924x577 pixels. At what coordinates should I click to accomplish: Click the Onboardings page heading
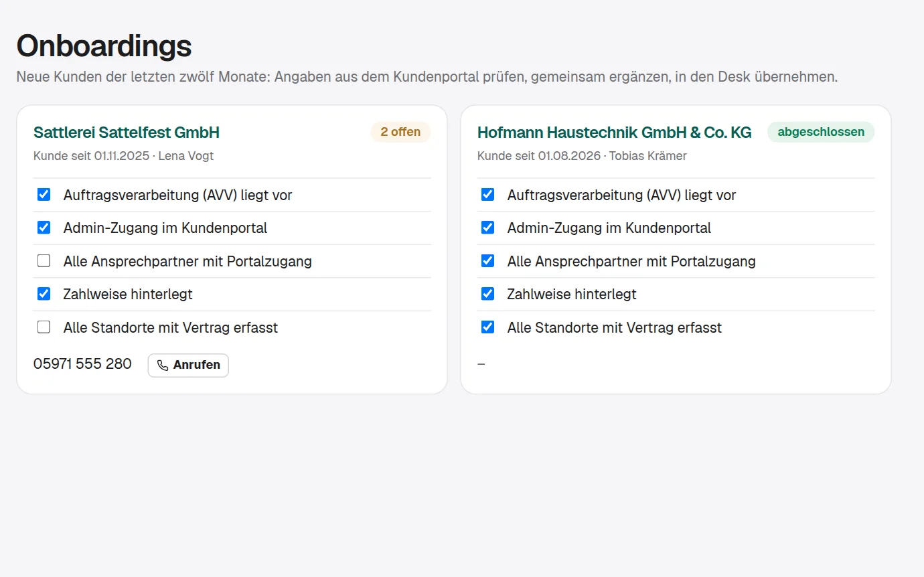104,46
